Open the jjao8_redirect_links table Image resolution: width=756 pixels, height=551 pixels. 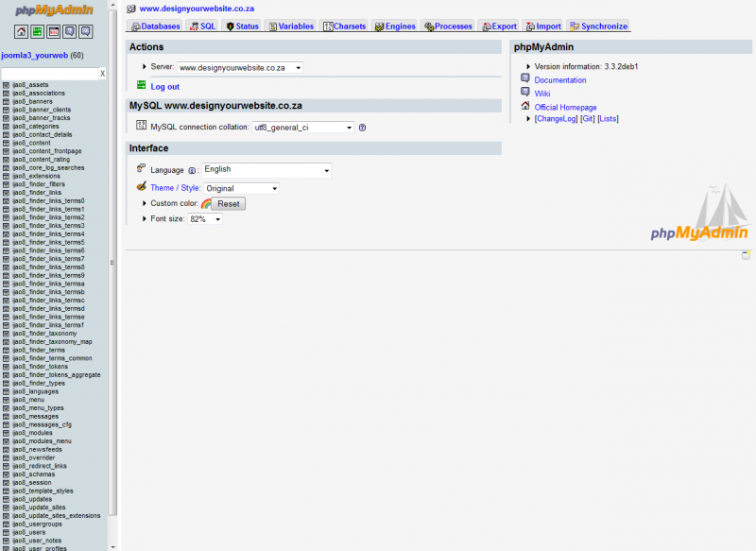point(40,466)
